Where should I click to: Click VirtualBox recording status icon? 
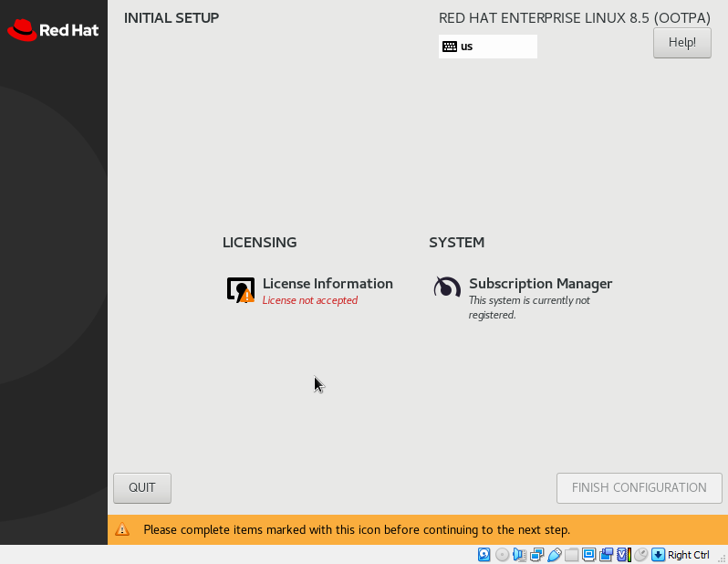click(x=607, y=555)
